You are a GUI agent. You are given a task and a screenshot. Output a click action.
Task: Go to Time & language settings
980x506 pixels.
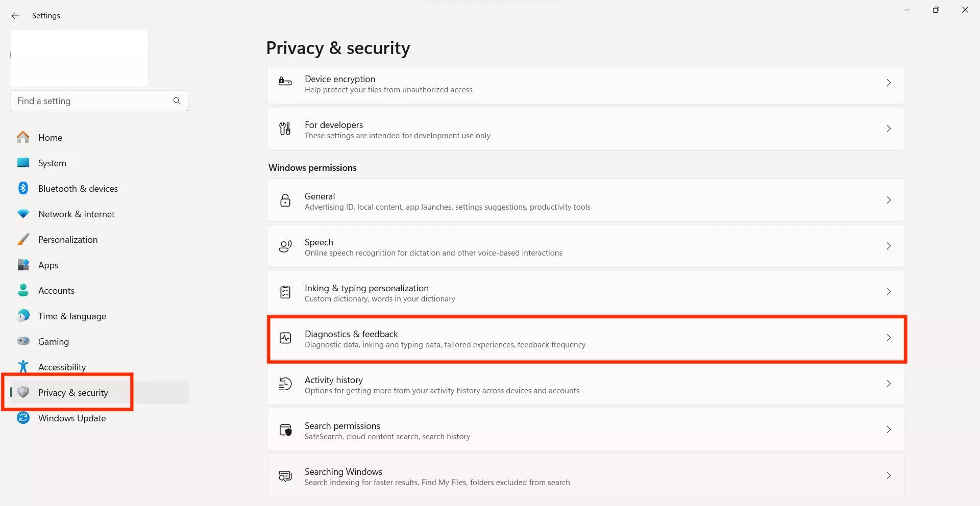72,316
